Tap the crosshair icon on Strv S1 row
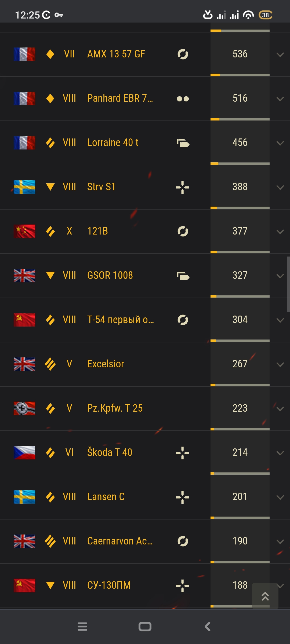 point(183,187)
